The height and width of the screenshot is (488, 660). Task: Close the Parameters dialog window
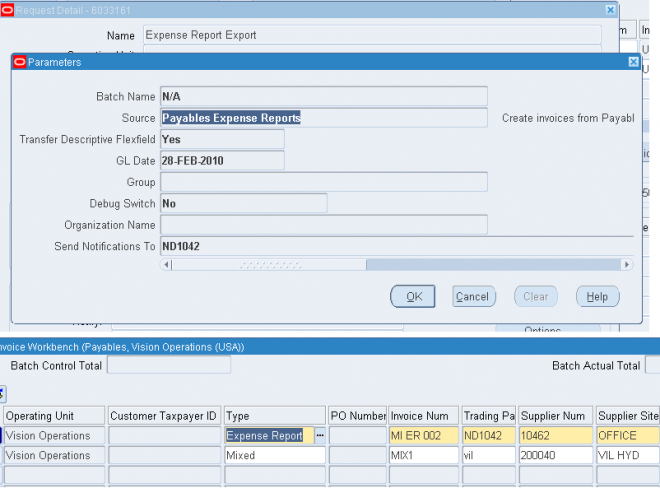pos(633,62)
